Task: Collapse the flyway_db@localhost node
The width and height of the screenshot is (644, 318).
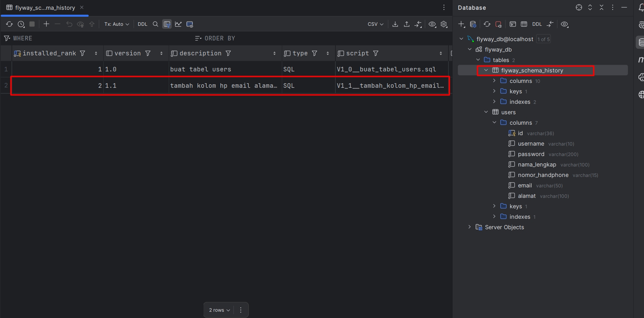Action: point(461,39)
